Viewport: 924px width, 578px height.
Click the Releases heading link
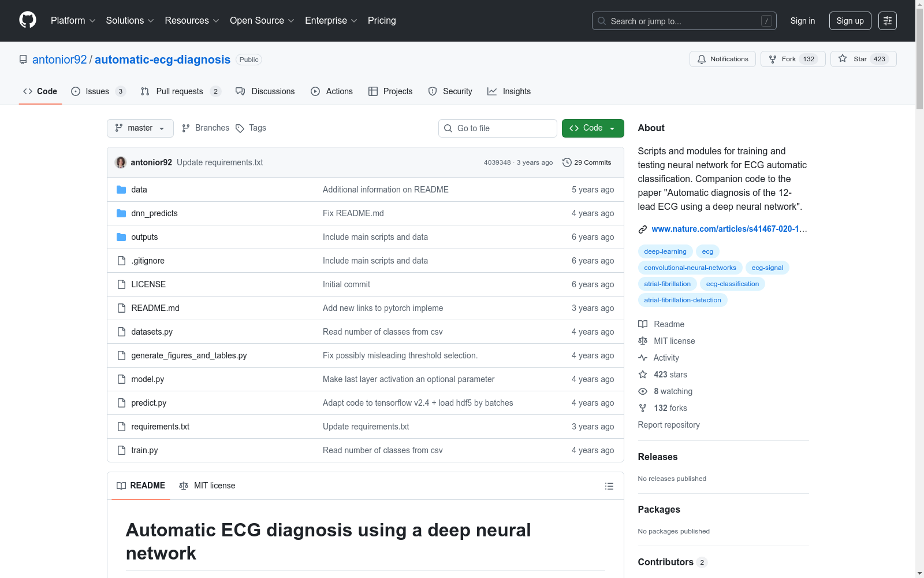[658, 457]
